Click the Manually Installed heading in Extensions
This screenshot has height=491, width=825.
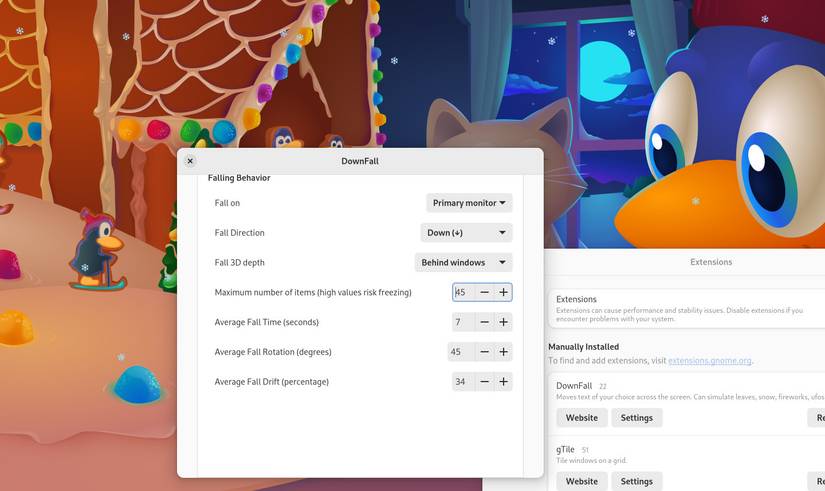(583, 347)
